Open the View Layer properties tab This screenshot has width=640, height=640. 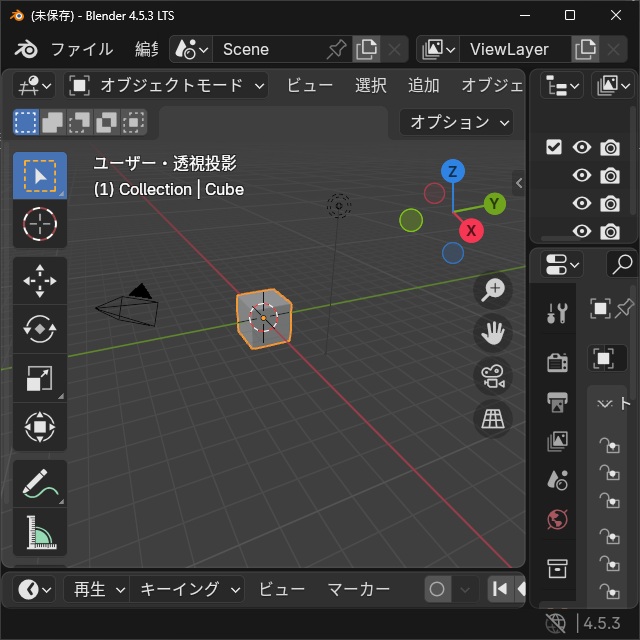(557, 441)
